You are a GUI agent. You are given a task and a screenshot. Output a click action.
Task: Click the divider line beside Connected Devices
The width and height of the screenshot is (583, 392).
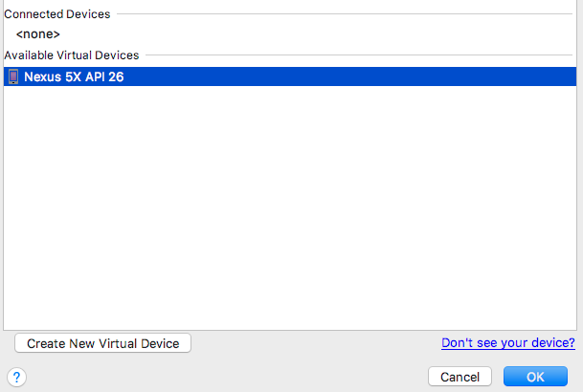click(x=345, y=14)
